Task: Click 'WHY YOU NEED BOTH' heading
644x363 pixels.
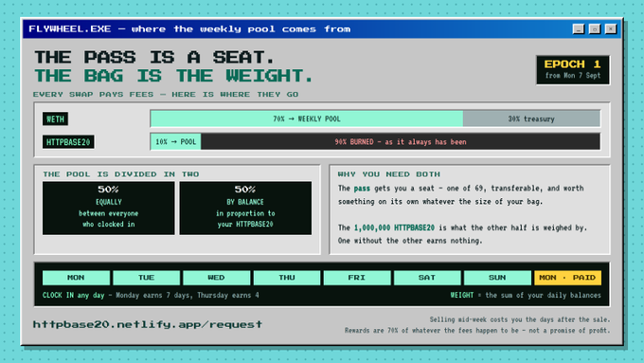Action: pyautogui.click(x=389, y=174)
